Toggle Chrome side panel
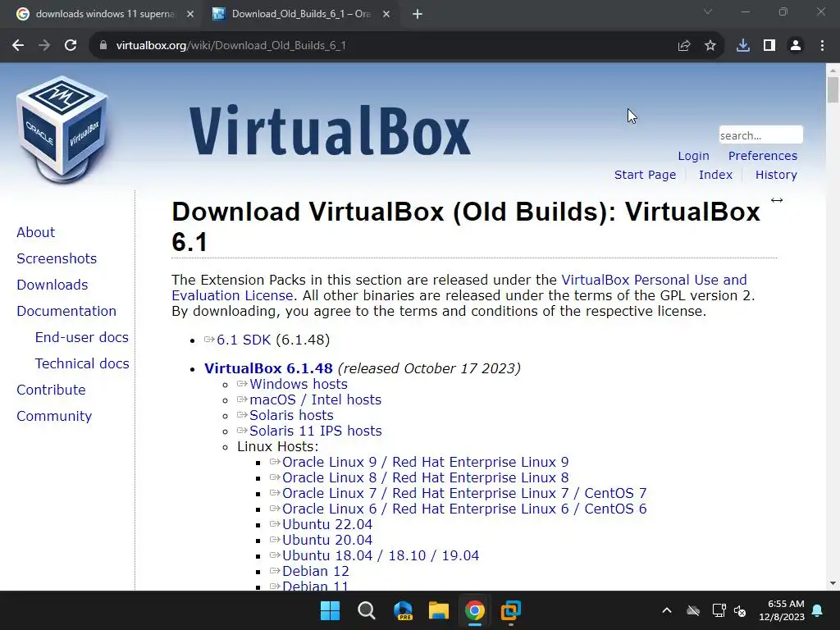 769,46
